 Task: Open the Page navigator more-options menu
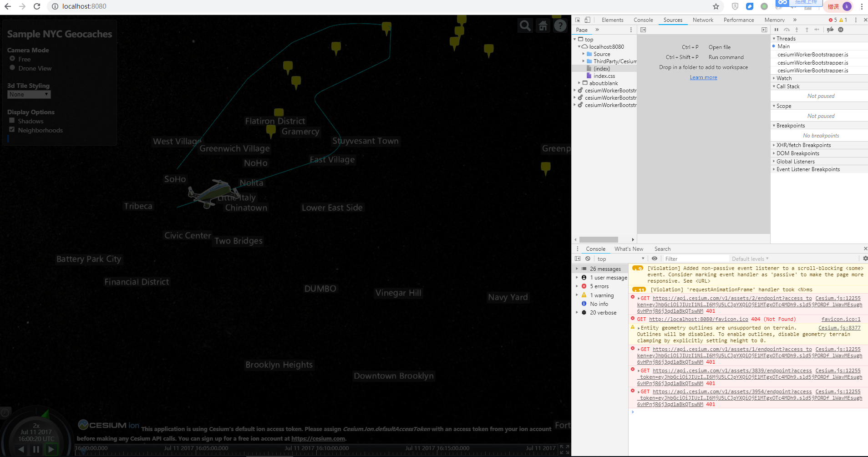[631, 30]
